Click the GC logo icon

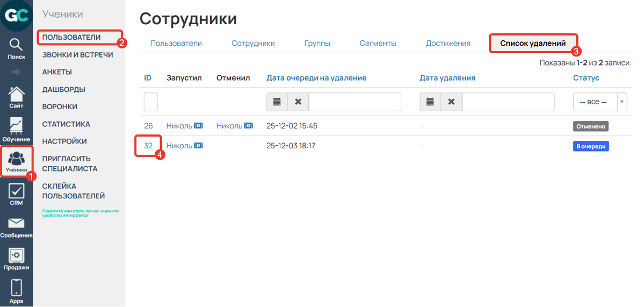pyautogui.click(x=17, y=16)
